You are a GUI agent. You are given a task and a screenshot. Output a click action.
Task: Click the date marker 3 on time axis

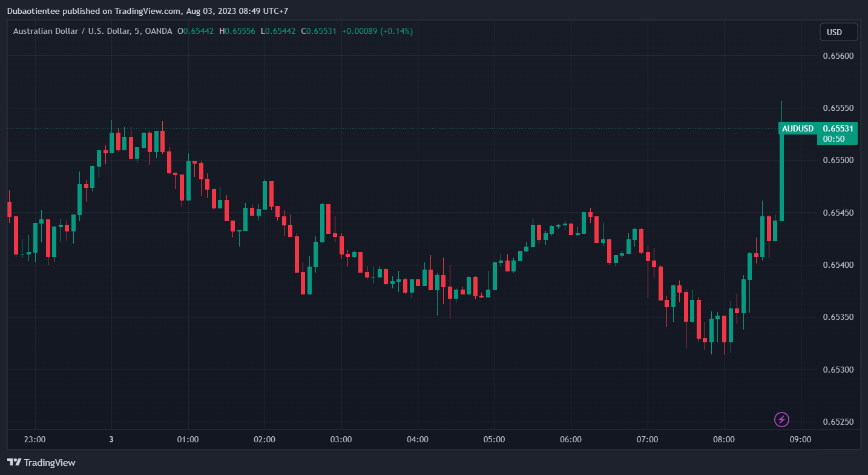[111, 439]
